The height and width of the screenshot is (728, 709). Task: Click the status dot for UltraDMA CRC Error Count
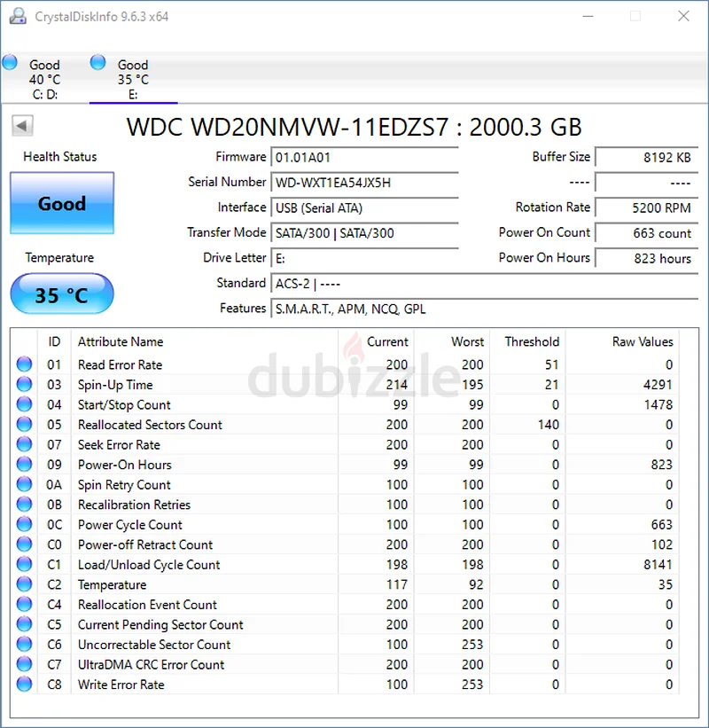point(24,664)
